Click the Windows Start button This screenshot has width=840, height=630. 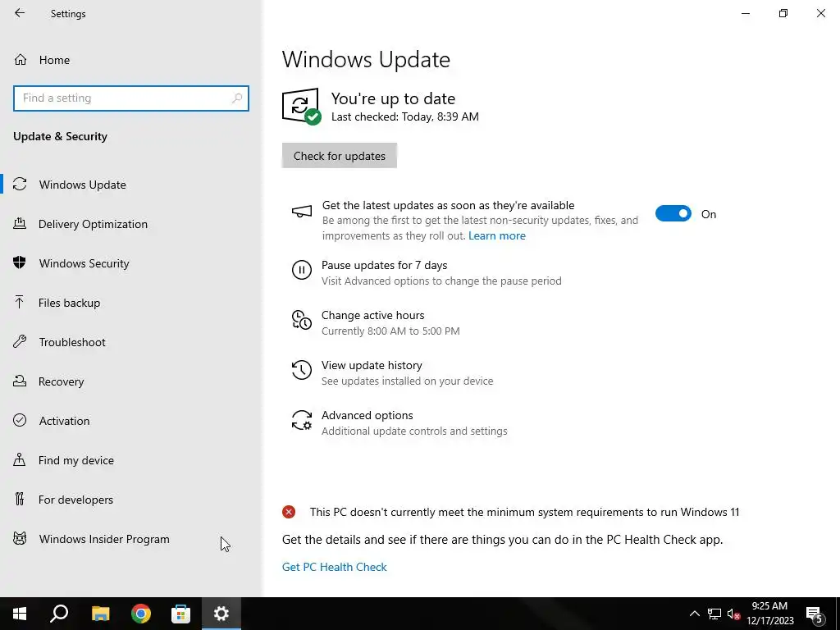click(x=20, y=614)
